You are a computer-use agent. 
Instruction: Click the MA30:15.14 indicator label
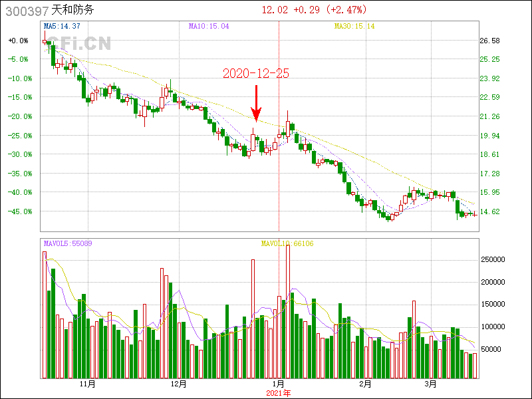coord(354,26)
